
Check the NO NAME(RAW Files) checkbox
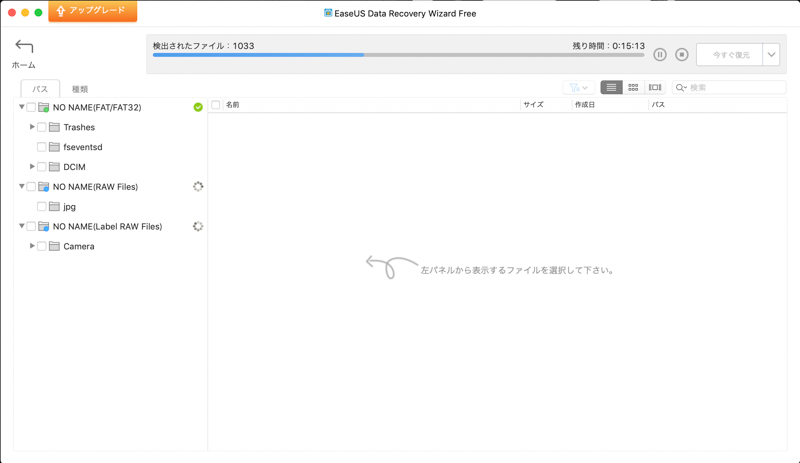(x=31, y=187)
